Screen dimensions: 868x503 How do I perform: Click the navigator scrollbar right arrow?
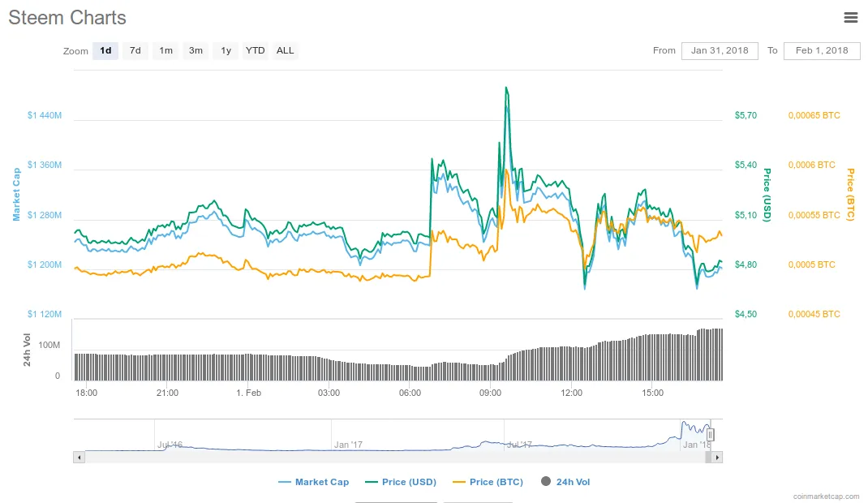point(717,458)
